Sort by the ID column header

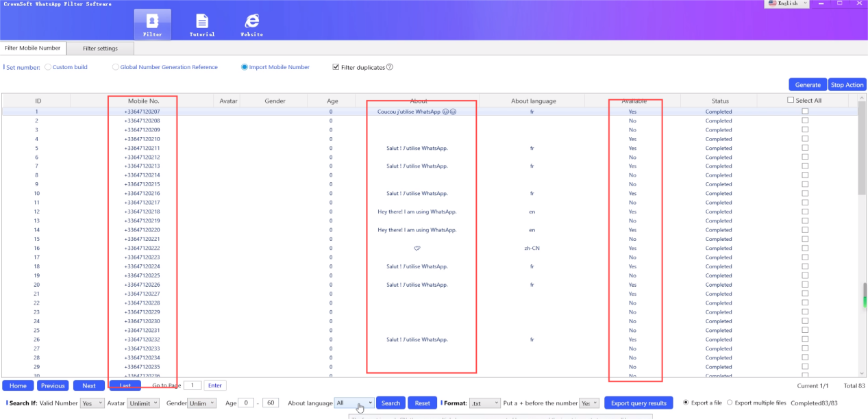pos(38,101)
